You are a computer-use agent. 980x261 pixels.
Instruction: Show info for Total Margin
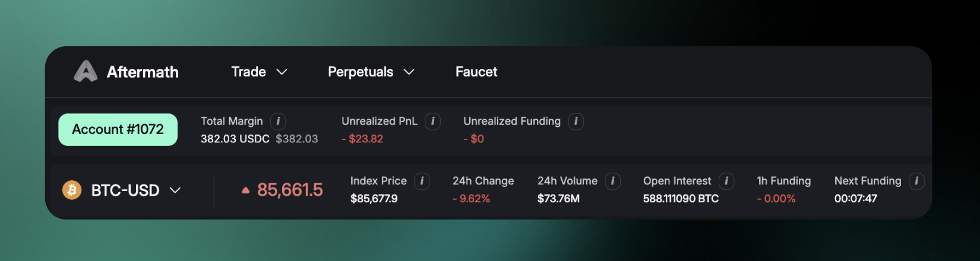tap(278, 122)
